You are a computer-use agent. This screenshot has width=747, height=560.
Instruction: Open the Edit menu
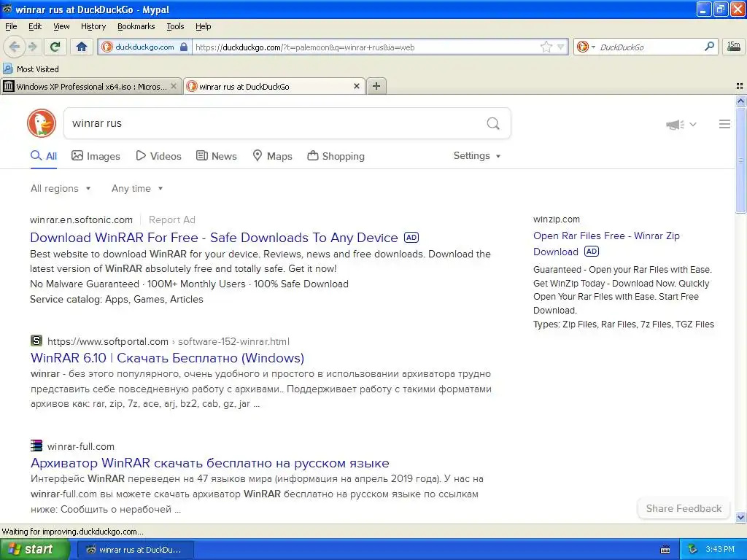click(35, 26)
